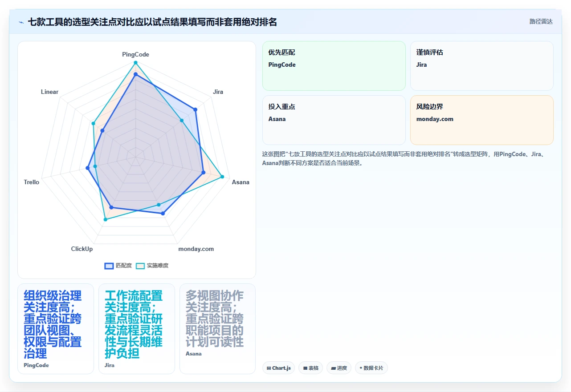This screenshot has height=392, width=571.
Task: Select the teal 实施难度 point on Asana axis
Action: tap(222, 177)
